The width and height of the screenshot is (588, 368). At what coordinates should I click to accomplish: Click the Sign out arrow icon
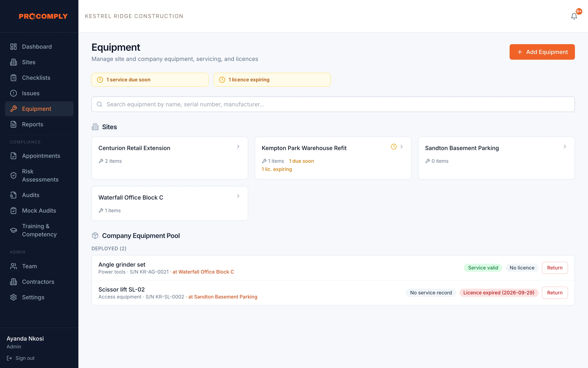9,358
